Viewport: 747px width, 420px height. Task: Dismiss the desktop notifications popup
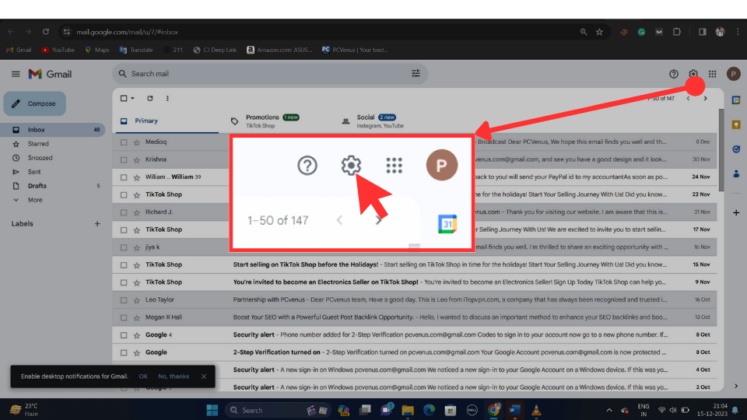[204, 376]
